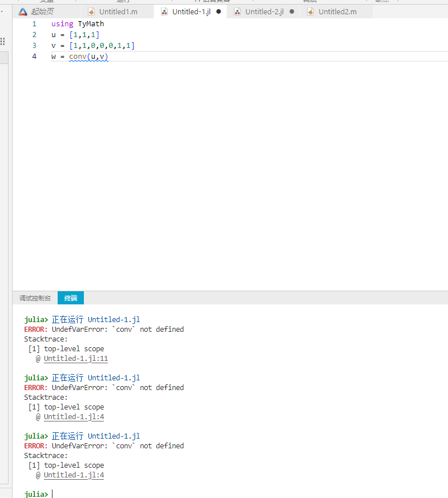This screenshot has width=448, height=498.
Task: Select the Untitled-1.jl editor tab
Action: tap(191, 12)
